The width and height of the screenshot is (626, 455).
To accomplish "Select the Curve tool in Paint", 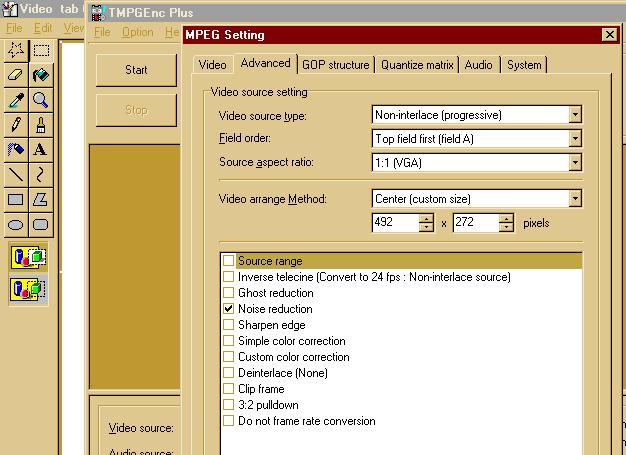I will [x=41, y=175].
